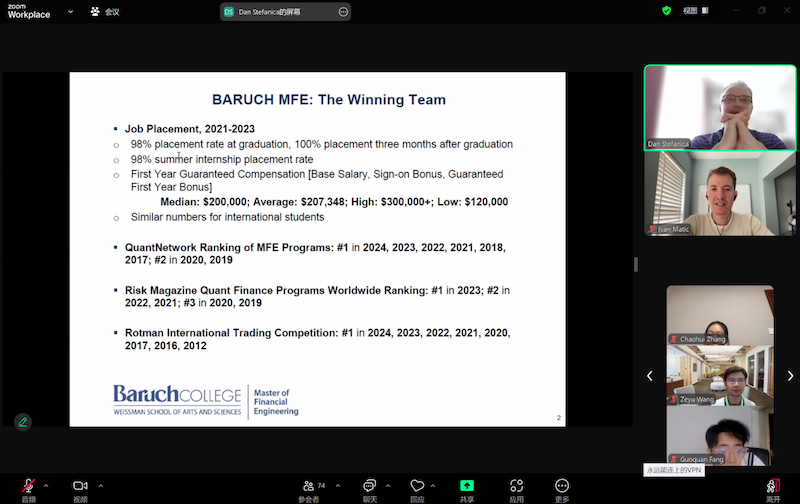Image resolution: width=800 pixels, height=504 pixels.
Task: Open options for Dan Stefanica's shared screen
Action: (x=343, y=12)
